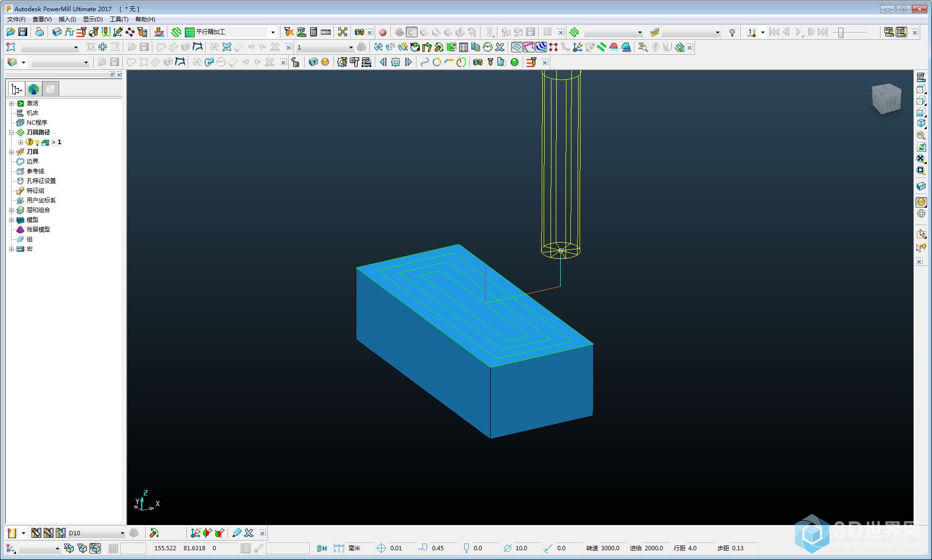Click the green sphere icon in third toolbar
The image size is (932, 560).
click(x=515, y=62)
